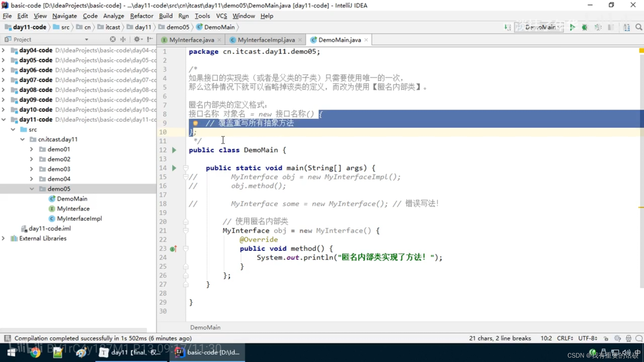Open Project panel settings gear
Viewport: 644px width, 362px height.
(x=137, y=39)
